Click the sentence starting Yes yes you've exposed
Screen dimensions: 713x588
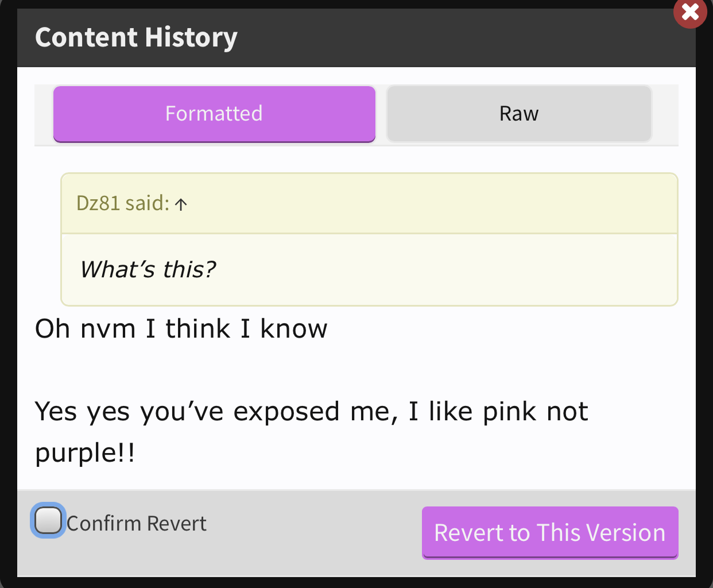(x=312, y=432)
